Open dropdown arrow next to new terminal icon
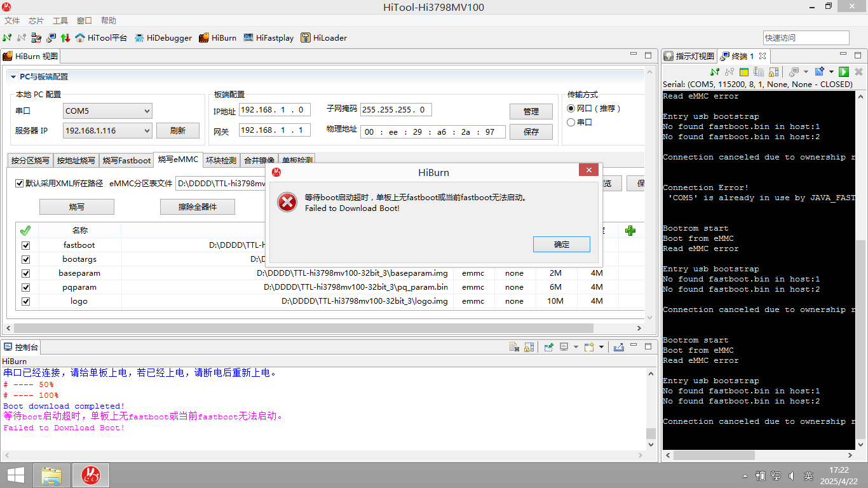The height and width of the screenshot is (488, 868). point(831,72)
